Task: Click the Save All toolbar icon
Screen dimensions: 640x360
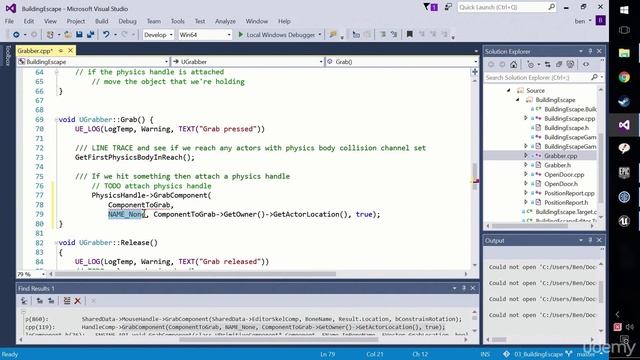Action: click(x=90, y=35)
